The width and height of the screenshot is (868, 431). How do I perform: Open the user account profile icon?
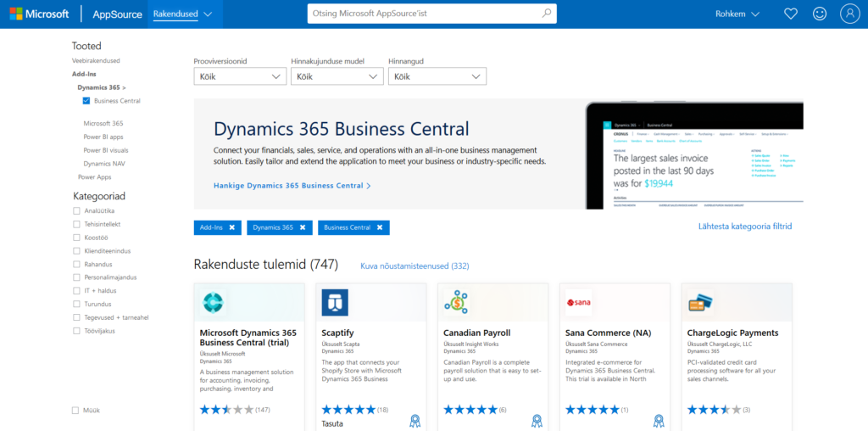(849, 14)
